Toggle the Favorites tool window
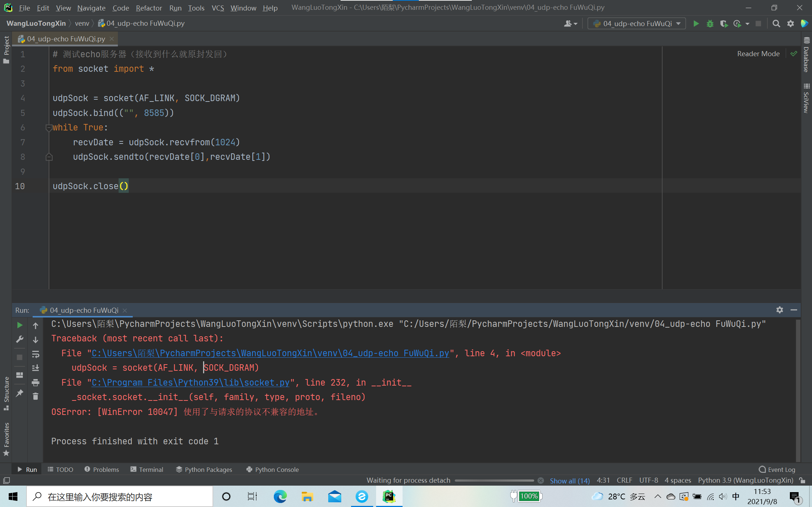 (6, 439)
